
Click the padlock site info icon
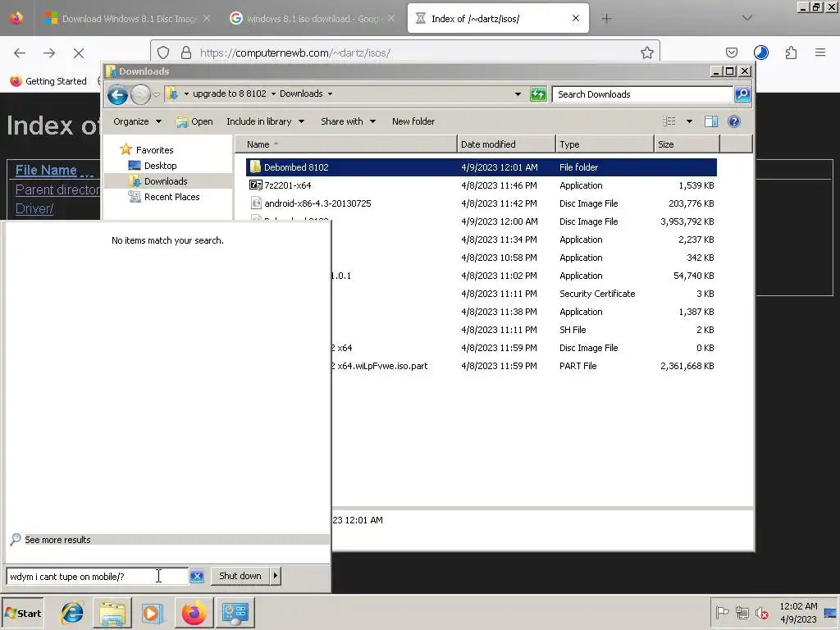tap(186, 52)
